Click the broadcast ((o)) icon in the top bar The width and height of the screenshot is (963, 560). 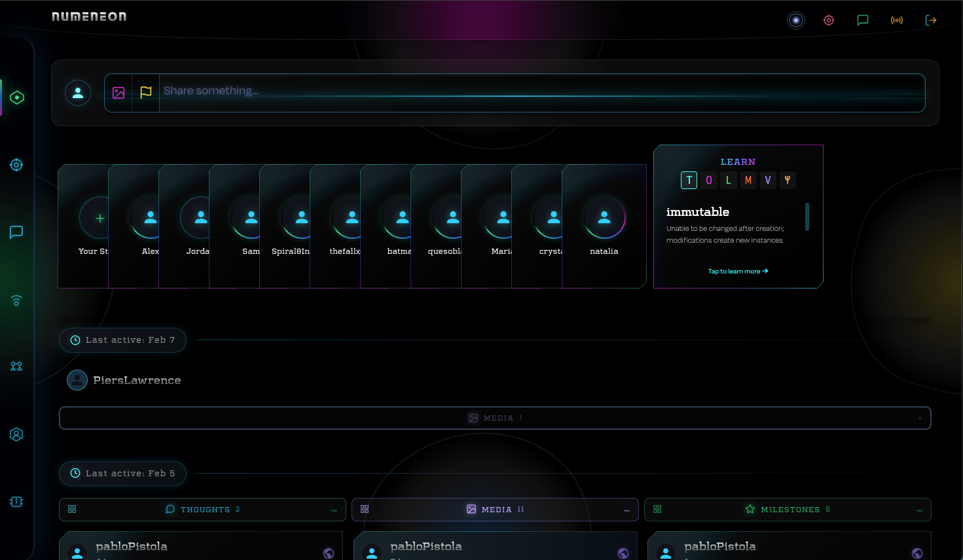(x=896, y=20)
